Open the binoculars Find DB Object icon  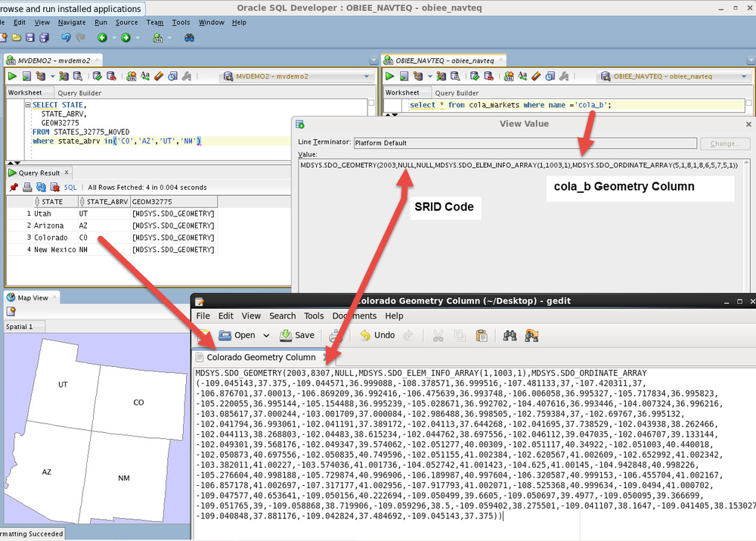[x=189, y=38]
